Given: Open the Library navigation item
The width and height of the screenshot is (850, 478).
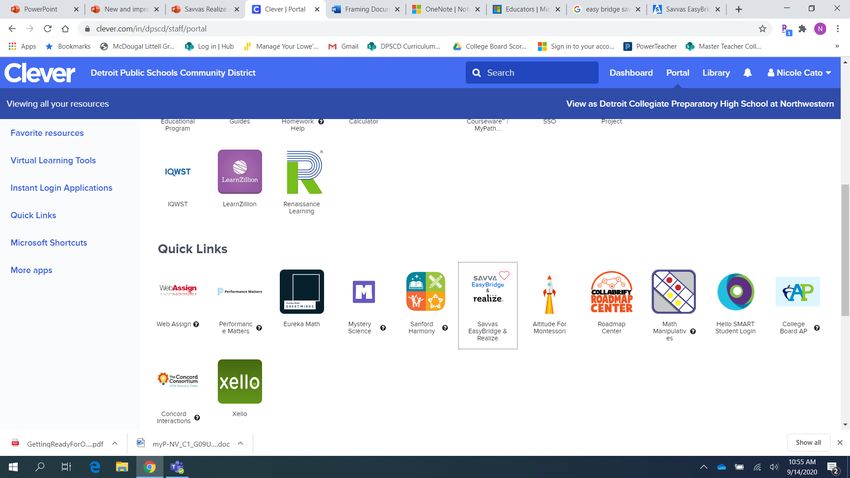Looking at the screenshot, I should pos(716,73).
